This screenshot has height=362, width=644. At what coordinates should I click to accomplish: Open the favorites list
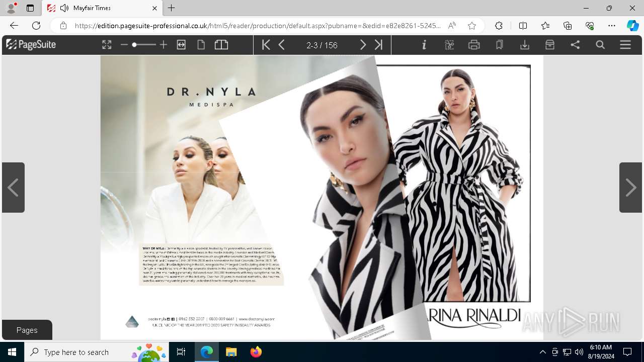point(545,26)
